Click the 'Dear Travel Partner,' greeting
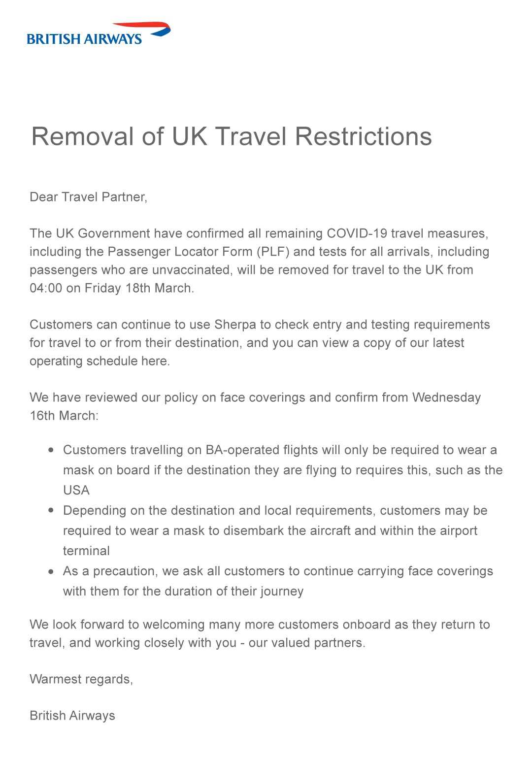 pos(89,197)
